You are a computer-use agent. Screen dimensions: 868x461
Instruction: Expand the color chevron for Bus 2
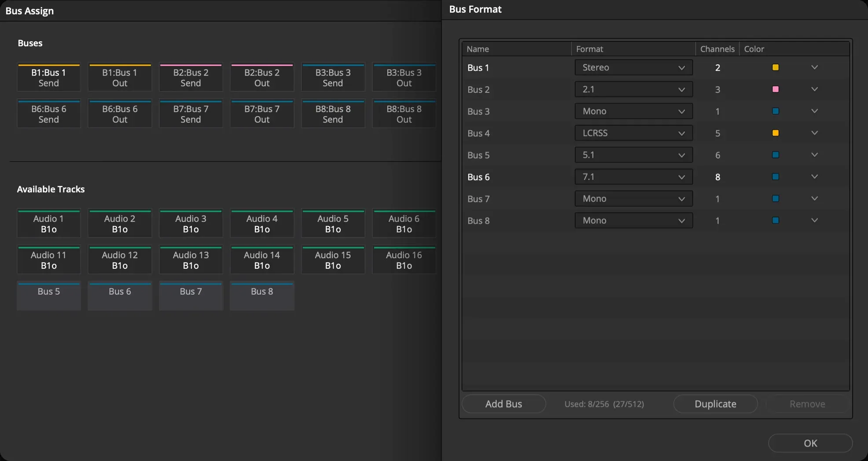tap(814, 89)
